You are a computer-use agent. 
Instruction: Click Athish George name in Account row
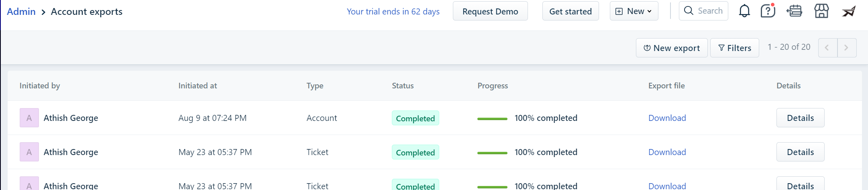[x=71, y=118]
